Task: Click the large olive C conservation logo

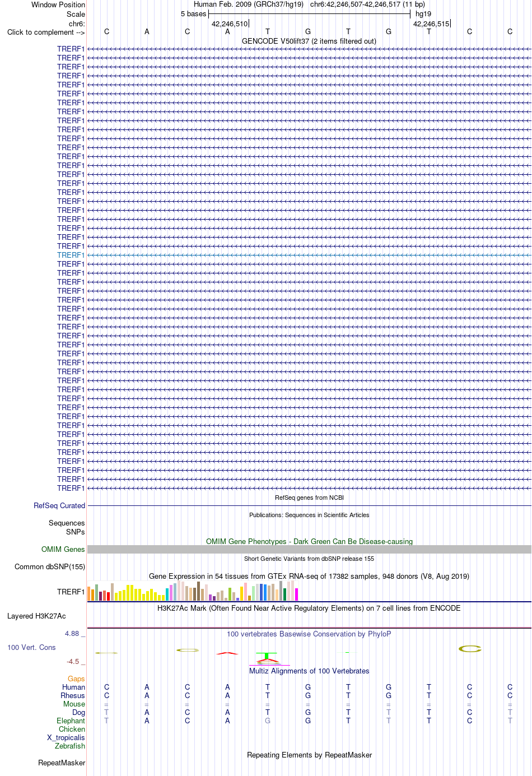Action: click(x=470, y=649)
